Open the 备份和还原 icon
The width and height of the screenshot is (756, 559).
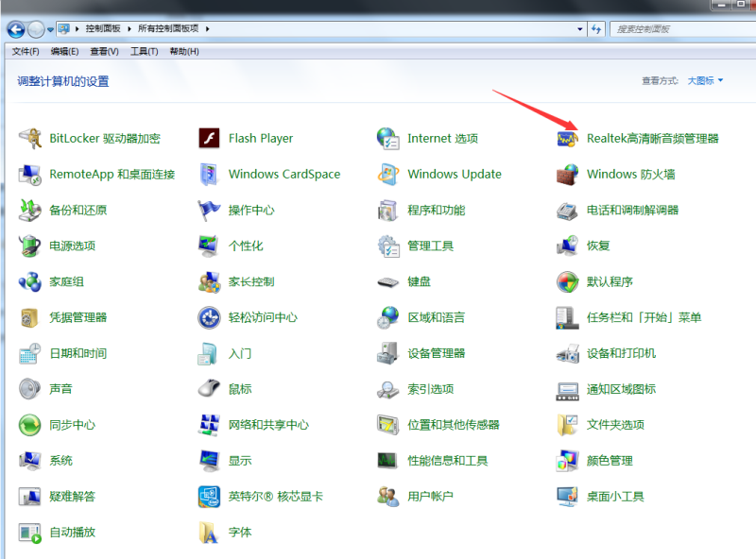pyautogui.click(x=30, y=211)
